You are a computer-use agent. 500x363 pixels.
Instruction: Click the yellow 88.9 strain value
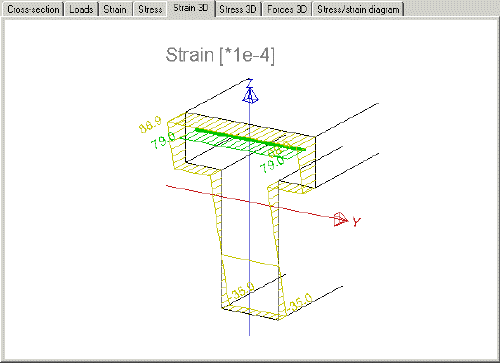pos(150,125)
